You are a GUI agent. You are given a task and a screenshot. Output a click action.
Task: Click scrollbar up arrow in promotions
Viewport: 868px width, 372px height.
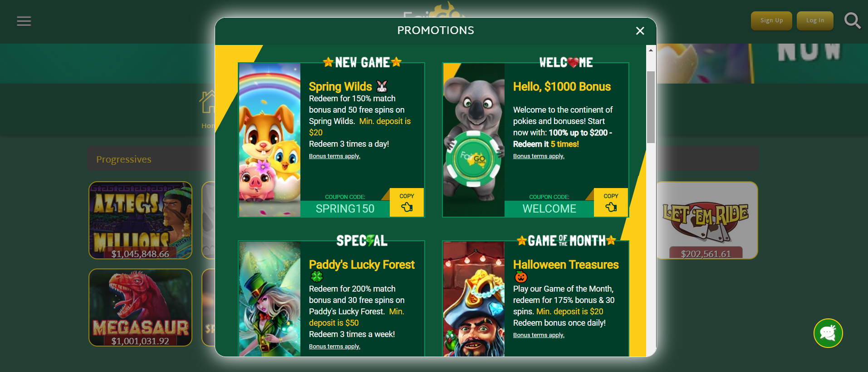pyautogui.click(x=651, y=50)
